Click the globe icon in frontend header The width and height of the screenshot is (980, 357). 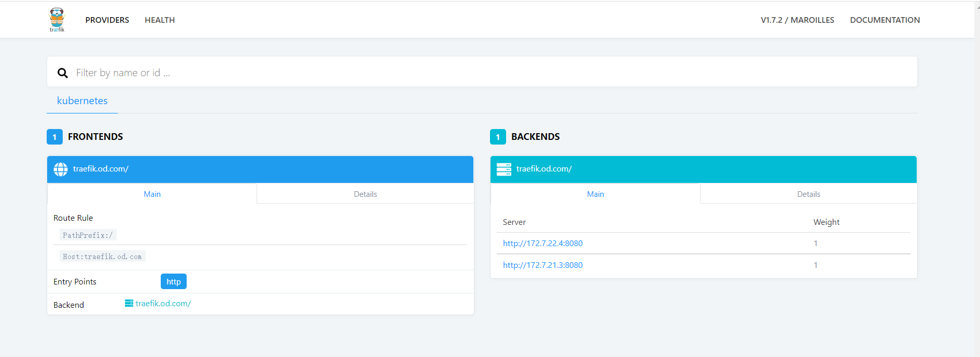click(61, 169)
